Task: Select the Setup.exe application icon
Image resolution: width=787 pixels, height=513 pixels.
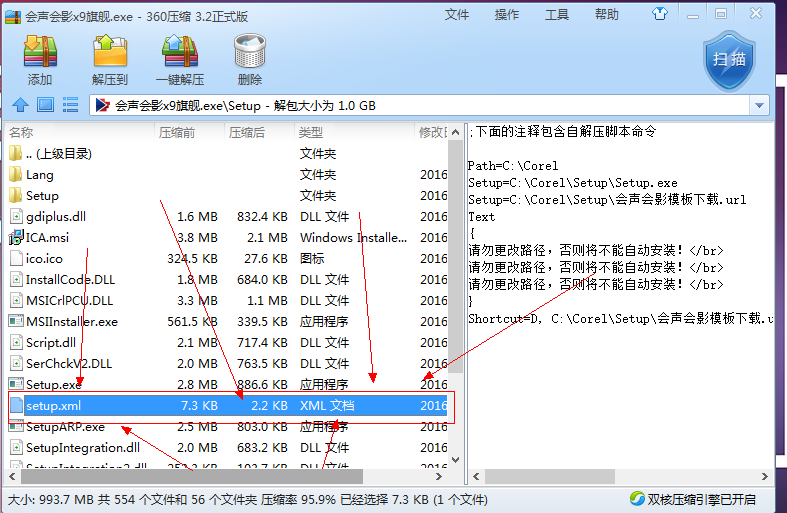Action: (x=16, y=384)
